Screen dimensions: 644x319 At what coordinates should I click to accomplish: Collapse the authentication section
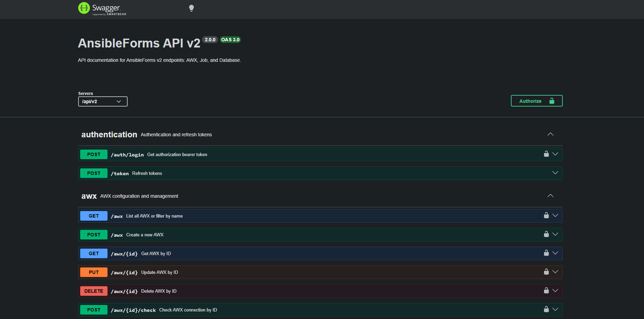click(550, 134)
